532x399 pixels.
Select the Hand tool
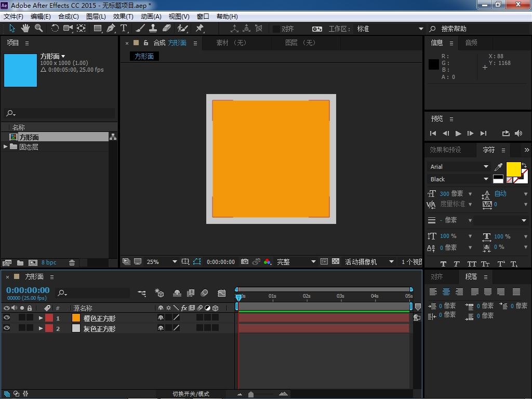(25, 29)
